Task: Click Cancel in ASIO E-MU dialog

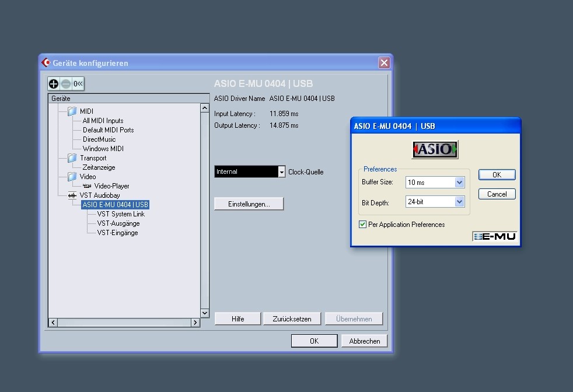Action: click(x=497, y=194)
